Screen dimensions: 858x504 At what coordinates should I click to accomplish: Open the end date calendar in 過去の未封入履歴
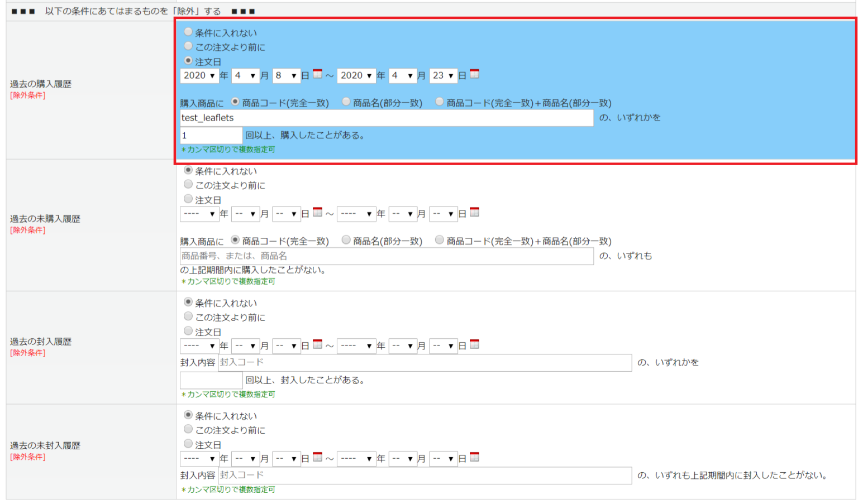tap(474, 458)
